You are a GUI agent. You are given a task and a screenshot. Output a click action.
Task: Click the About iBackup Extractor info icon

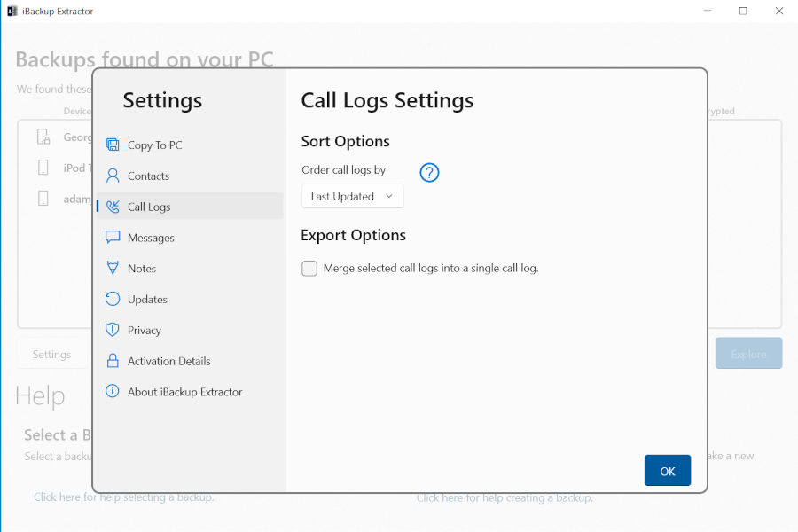tap(112, 391)
